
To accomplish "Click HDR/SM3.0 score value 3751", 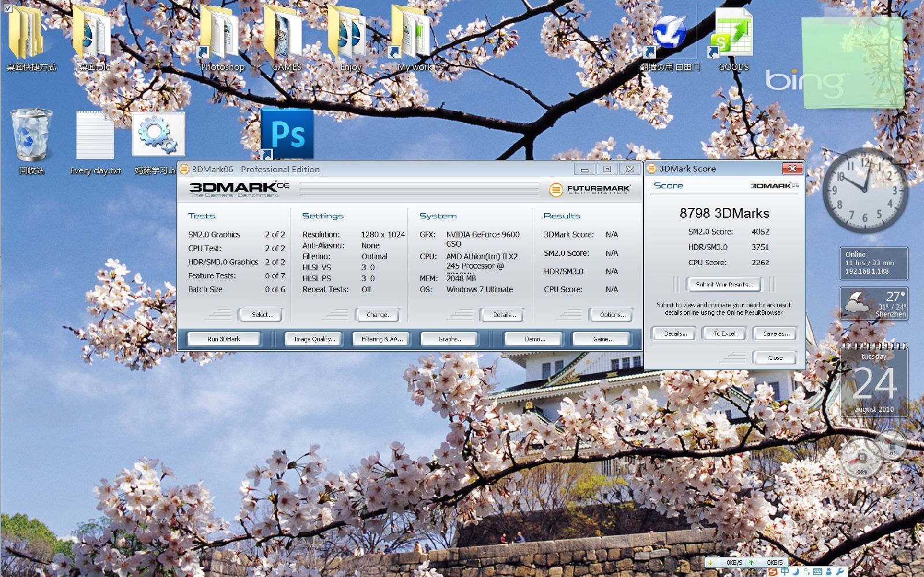I will [x=760, y=247].
